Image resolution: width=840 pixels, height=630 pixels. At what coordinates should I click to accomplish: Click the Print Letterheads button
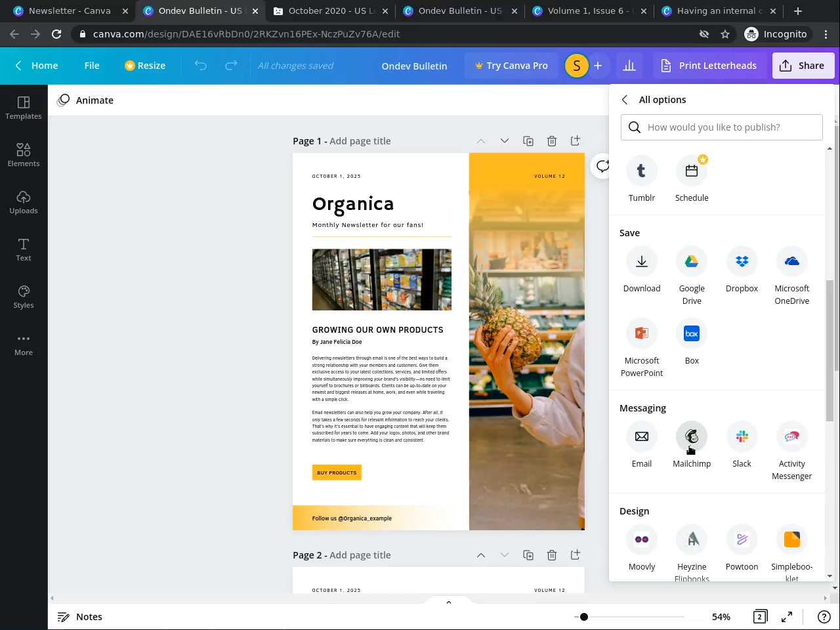(709, 66)
